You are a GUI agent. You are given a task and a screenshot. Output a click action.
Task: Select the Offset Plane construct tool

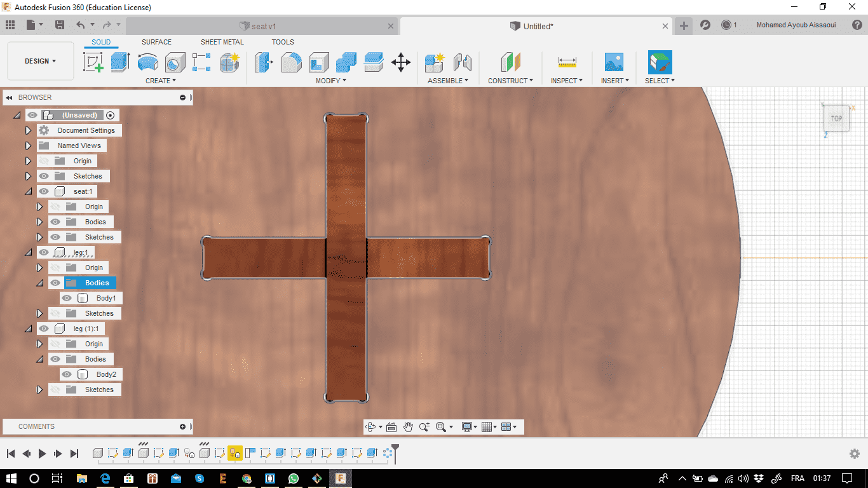[510, 62]
